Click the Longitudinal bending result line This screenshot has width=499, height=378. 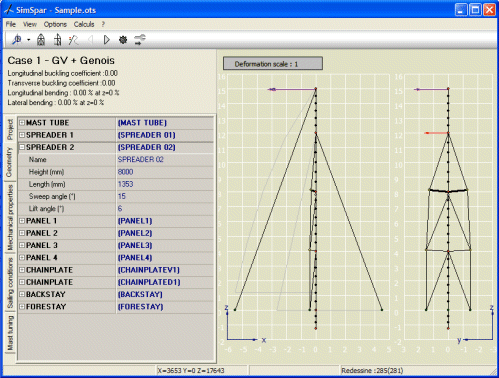point(63,93)
